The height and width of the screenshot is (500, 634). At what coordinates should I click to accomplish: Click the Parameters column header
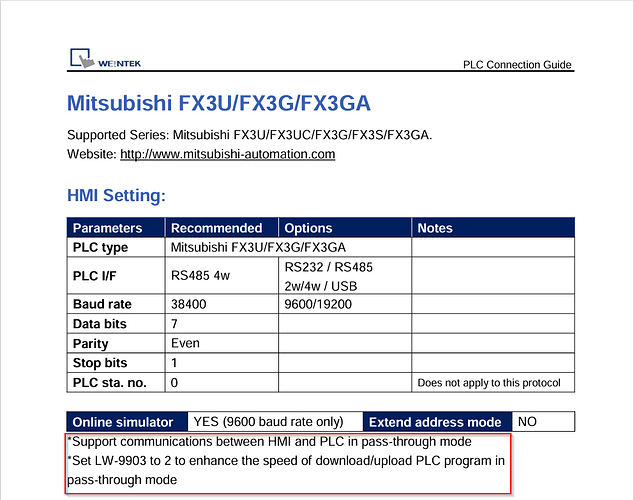click(x=116, y=228)
